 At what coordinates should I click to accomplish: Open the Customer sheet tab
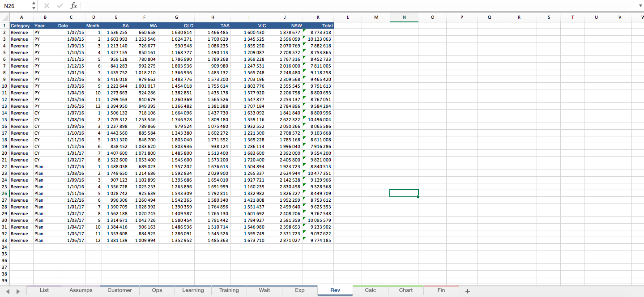point(119,290)
